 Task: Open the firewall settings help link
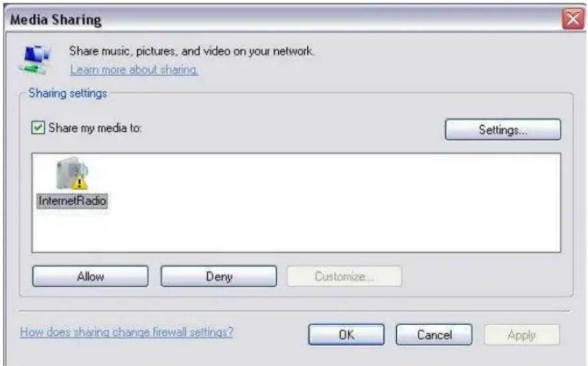pyautogui.click(x=127, y=332)
